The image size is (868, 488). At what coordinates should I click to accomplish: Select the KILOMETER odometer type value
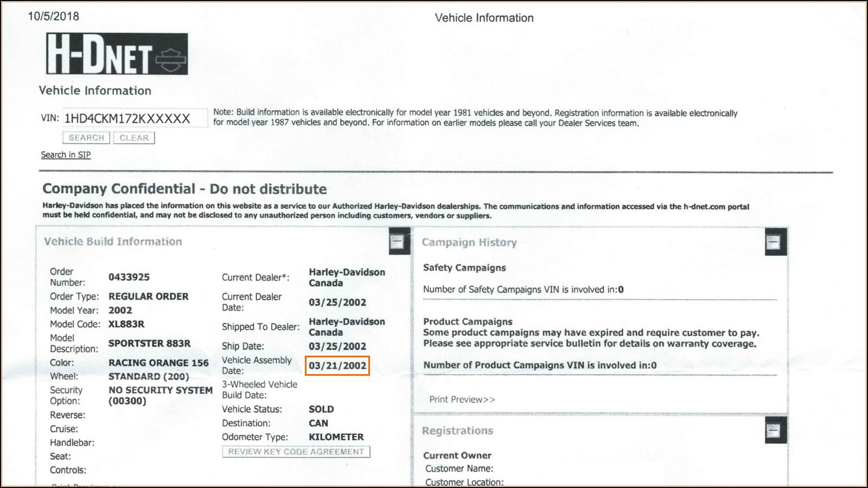click(x=336, y=437)
